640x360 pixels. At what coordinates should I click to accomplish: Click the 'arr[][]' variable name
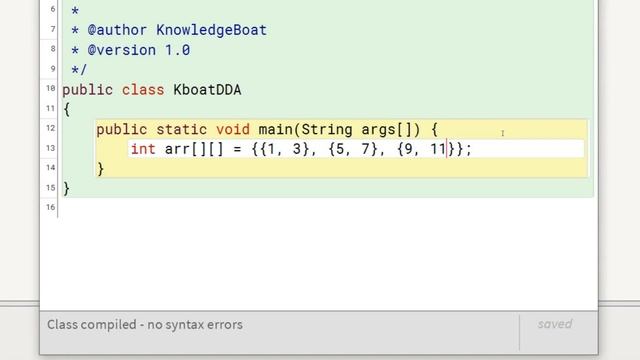click(194, 149)
